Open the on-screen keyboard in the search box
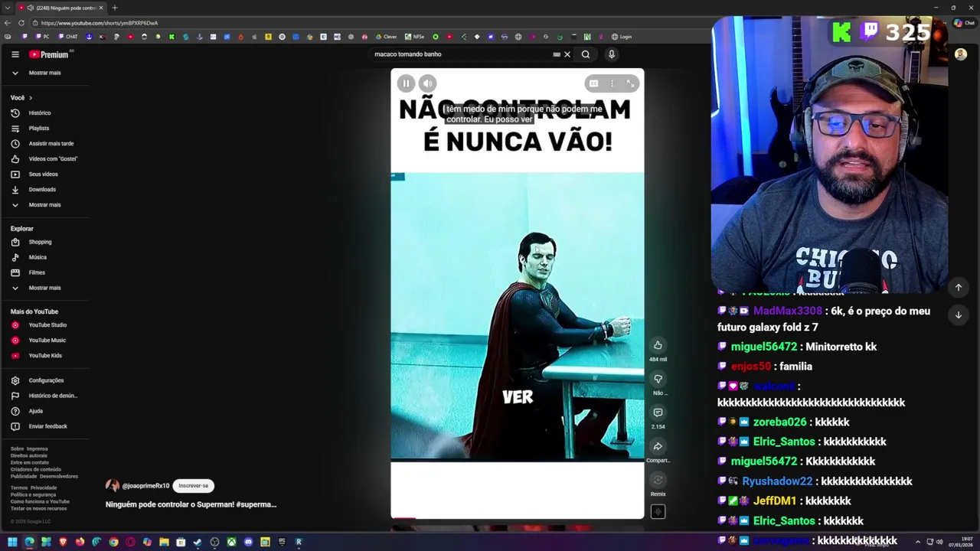Screen dimensions: 980x551 coord(557,54)
